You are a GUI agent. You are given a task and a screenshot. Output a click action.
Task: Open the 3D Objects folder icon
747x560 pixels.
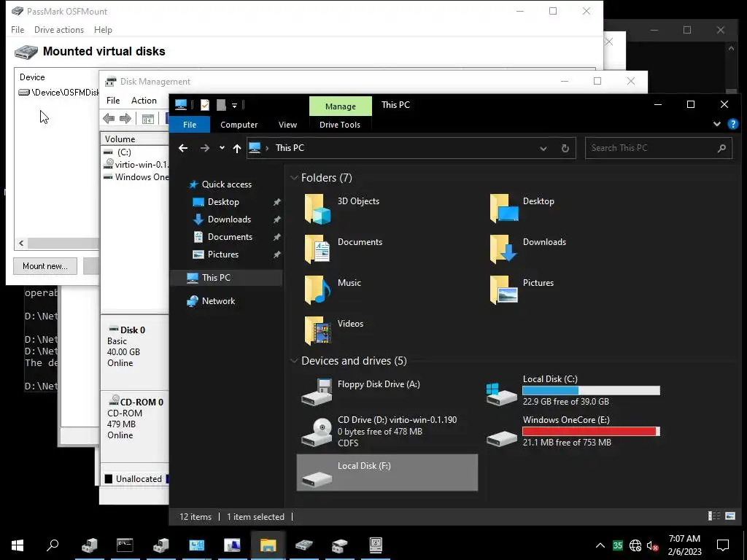[317, 209]
